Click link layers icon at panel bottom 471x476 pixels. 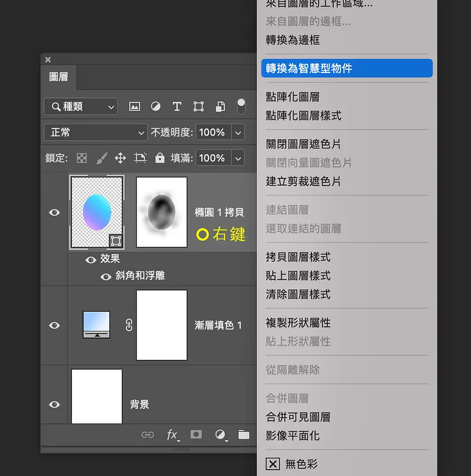(148, 435)
